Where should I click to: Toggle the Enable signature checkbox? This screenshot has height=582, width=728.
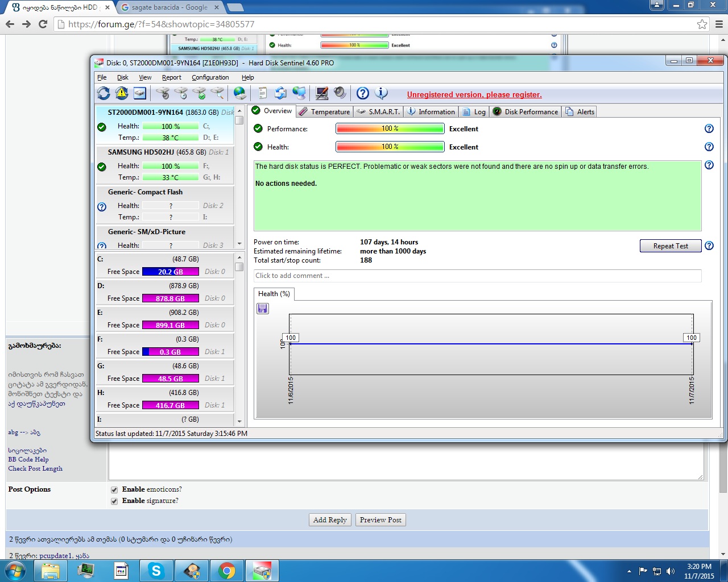(114, 501)
